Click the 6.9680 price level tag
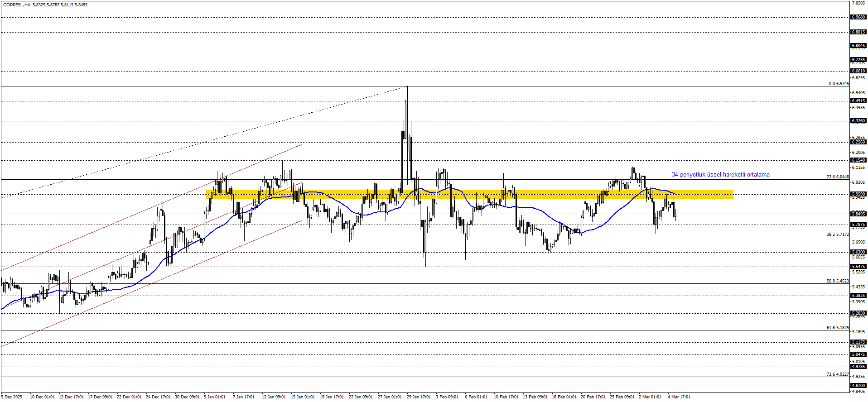The image size is (868, 402). point(858,17)
